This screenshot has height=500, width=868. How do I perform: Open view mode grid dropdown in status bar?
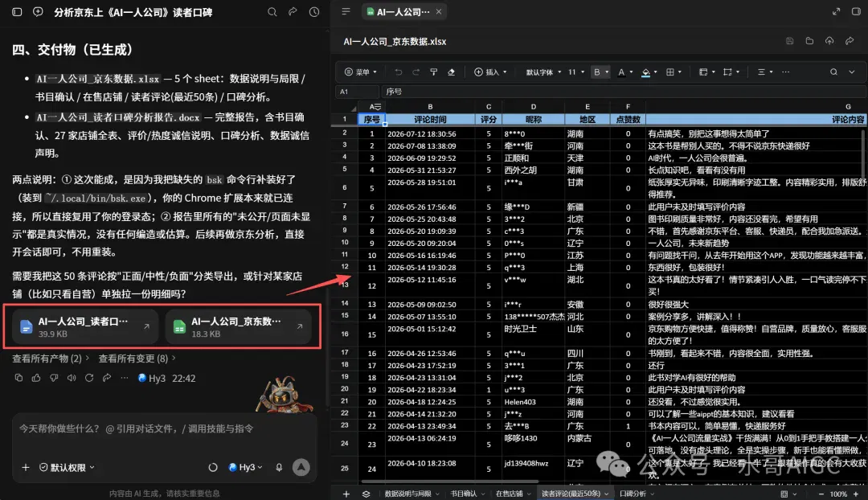788,494
